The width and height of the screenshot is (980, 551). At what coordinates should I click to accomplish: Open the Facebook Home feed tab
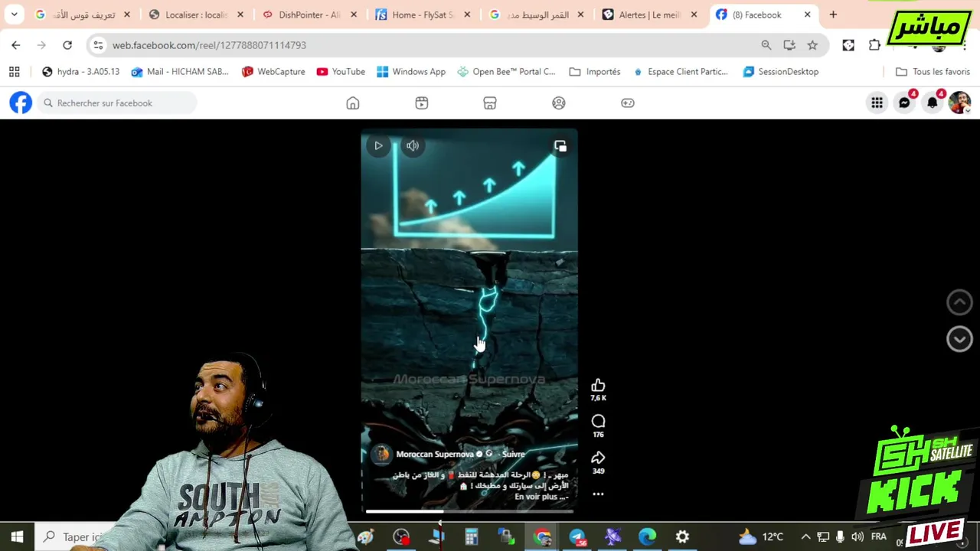coord(353,103)
